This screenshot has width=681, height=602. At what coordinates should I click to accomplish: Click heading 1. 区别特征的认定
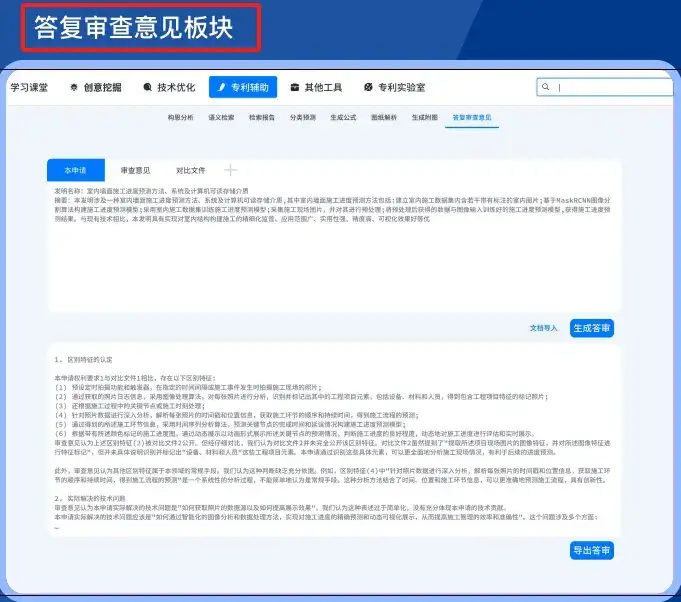pos(83,360)
